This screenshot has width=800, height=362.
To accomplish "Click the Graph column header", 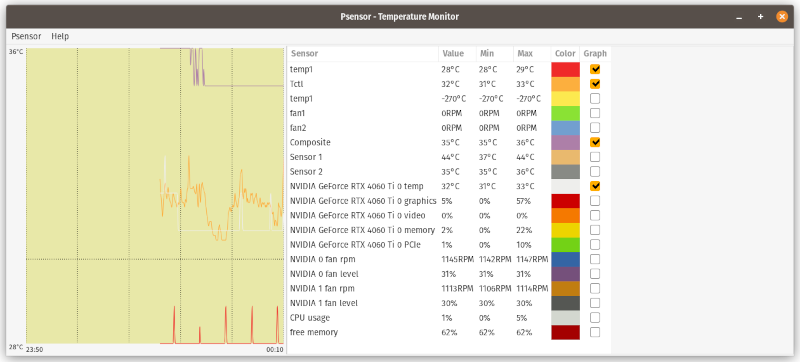I will [595, 54].
